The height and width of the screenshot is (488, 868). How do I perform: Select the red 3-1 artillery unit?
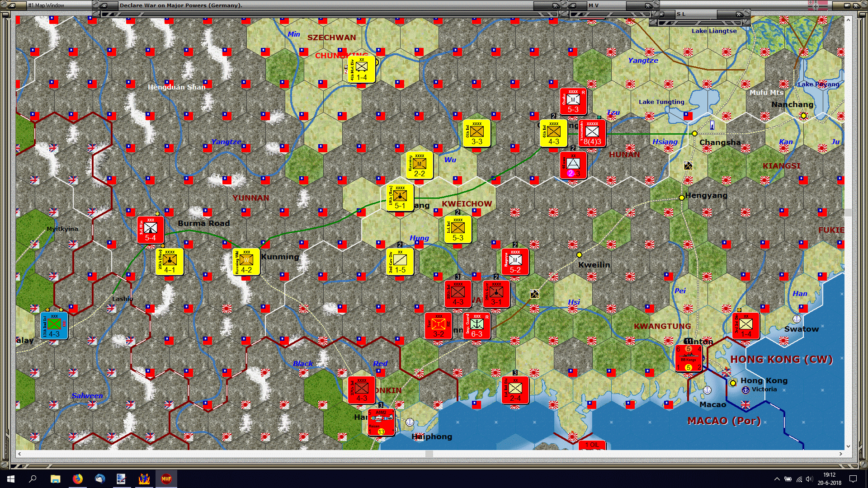[496, 294]
